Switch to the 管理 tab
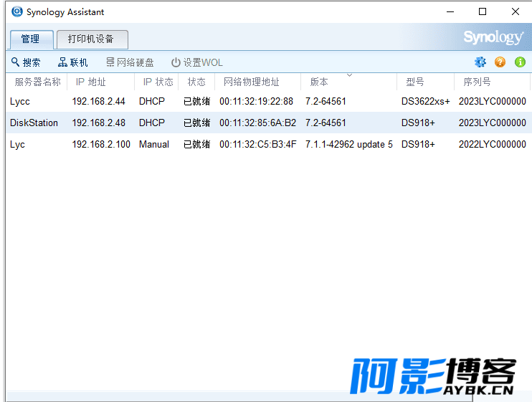532x402 pixels. click(32, 39)
